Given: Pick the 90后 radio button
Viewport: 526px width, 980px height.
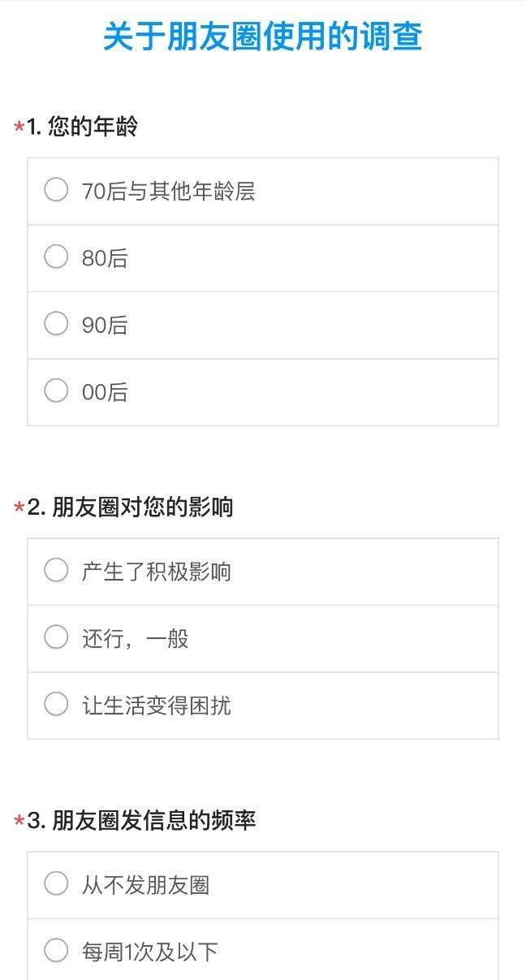Looking at the screenshot, I should pos(56,324).
